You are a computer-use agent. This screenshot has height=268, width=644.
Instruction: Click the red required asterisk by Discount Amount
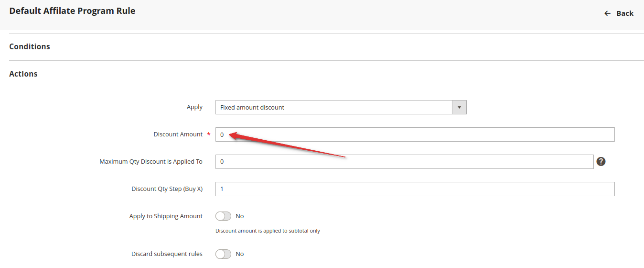coord(209,134)
